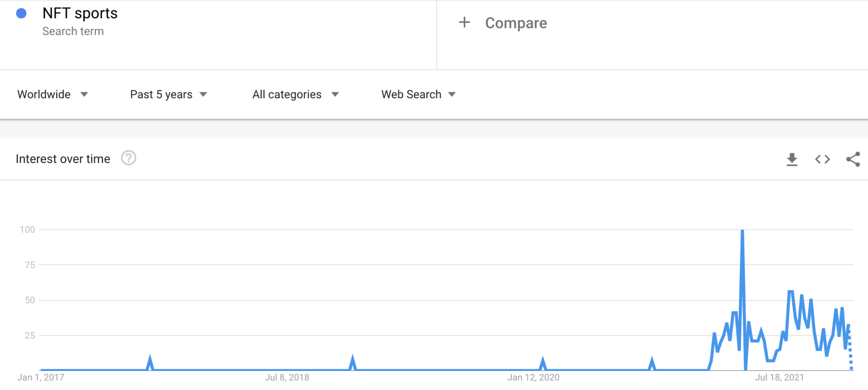This screenshot has height=390, width=868.
Task: Click the Jan 1, 2017 axis label
Action: 41,377
